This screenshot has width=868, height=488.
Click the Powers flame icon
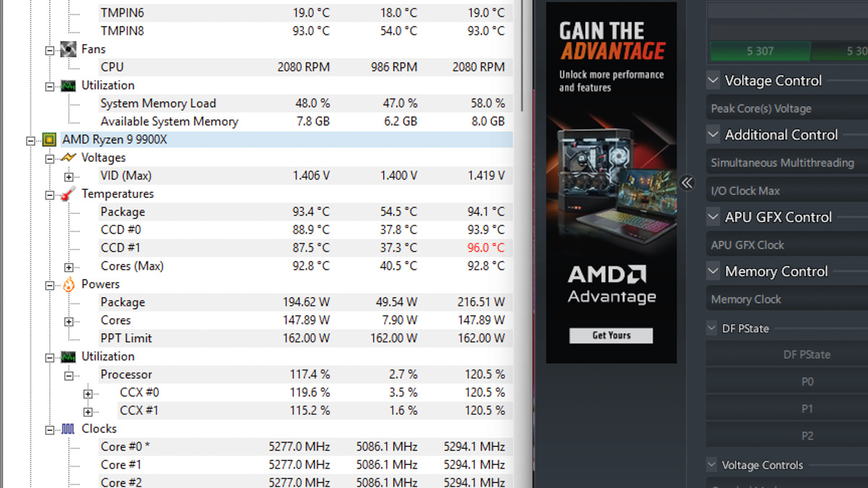(68, 284)
